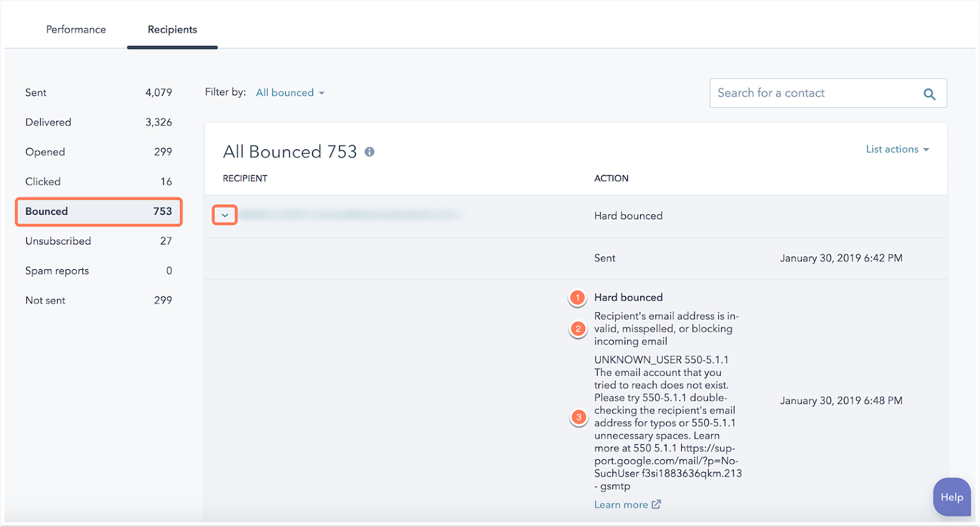Click info icon beside All Bounced 753

[x=369, y=152]
